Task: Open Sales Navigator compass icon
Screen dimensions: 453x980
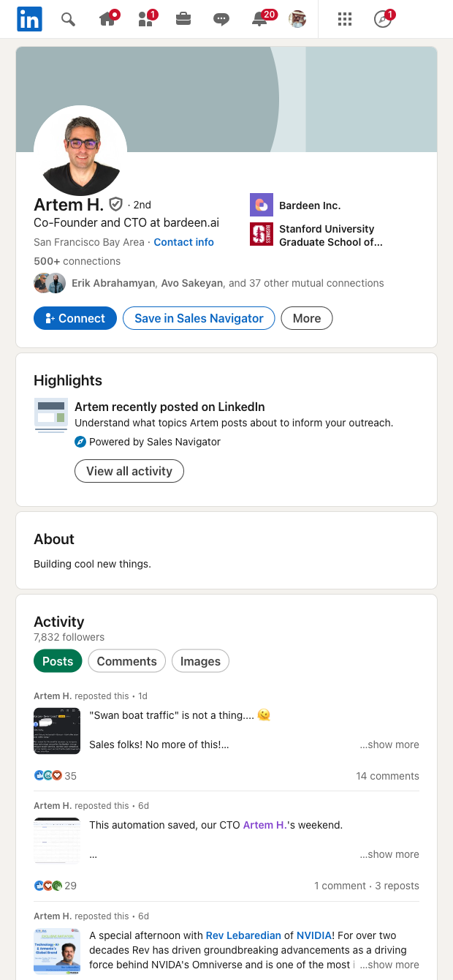Action: 383,20
